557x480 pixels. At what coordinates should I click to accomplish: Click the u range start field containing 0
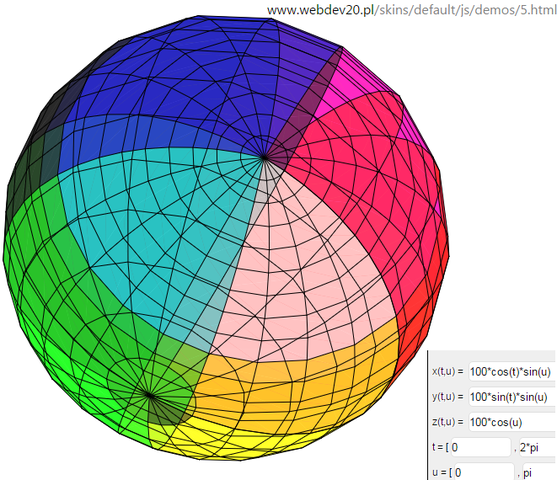click(x=484, y=471)
